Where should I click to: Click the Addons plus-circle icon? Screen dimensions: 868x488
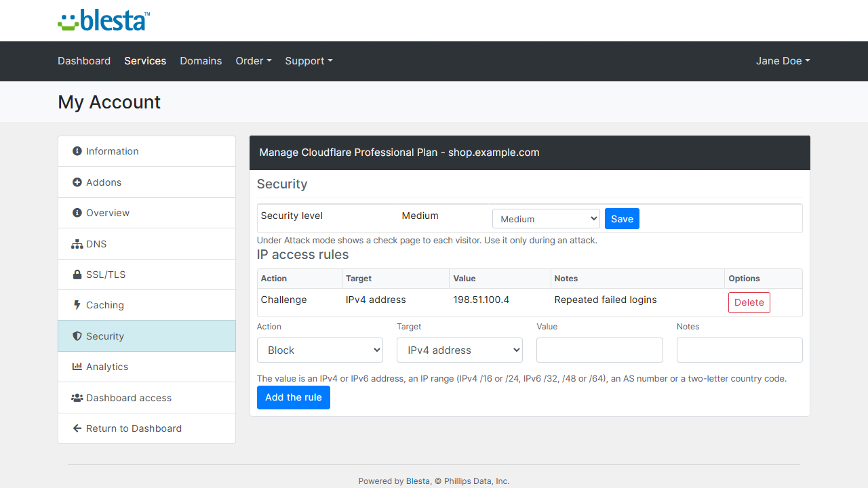tap(77, 182)
